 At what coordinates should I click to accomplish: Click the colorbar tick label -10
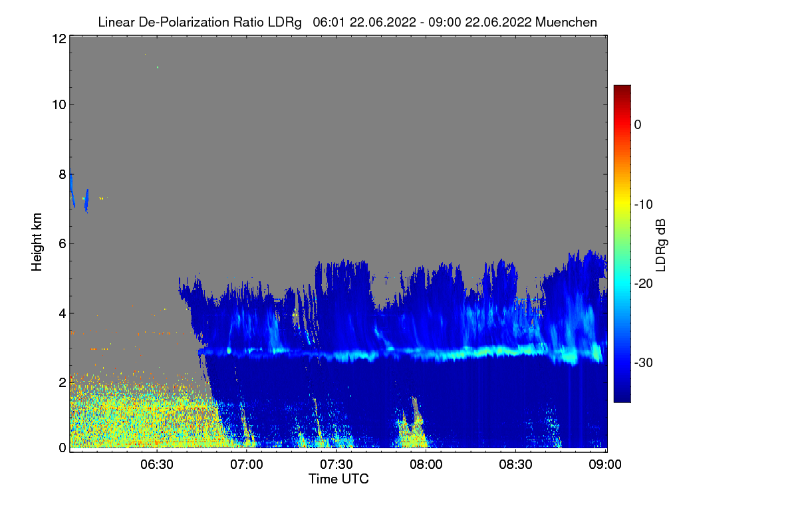[643, 204]
